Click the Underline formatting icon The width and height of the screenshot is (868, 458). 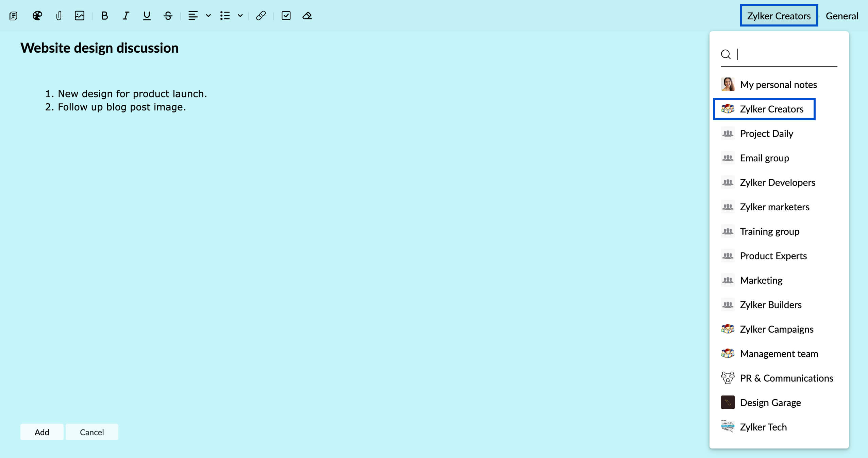[147, 16]
